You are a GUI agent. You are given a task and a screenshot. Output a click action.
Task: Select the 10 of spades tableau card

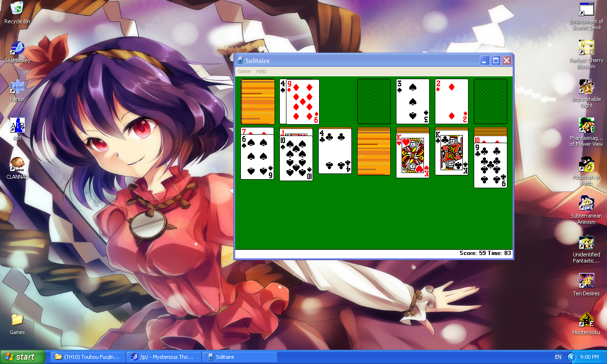pyautogui.click(x=296, y=158)
